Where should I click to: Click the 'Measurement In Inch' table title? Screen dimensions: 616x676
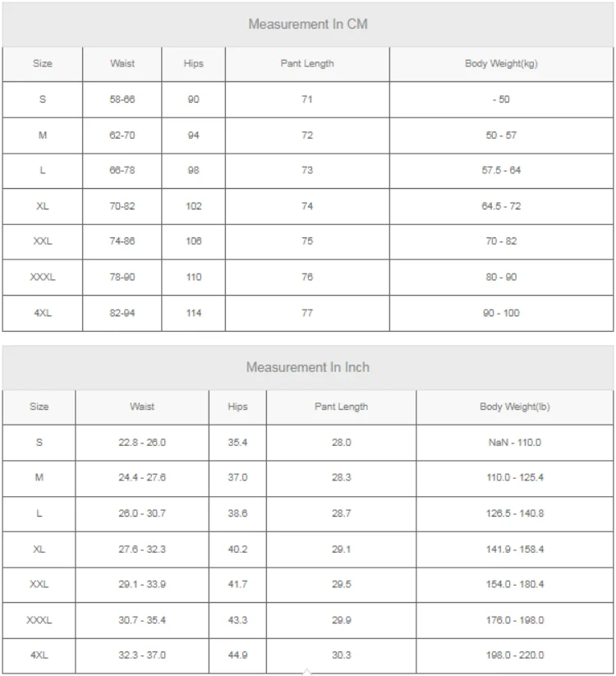[308, 367]
